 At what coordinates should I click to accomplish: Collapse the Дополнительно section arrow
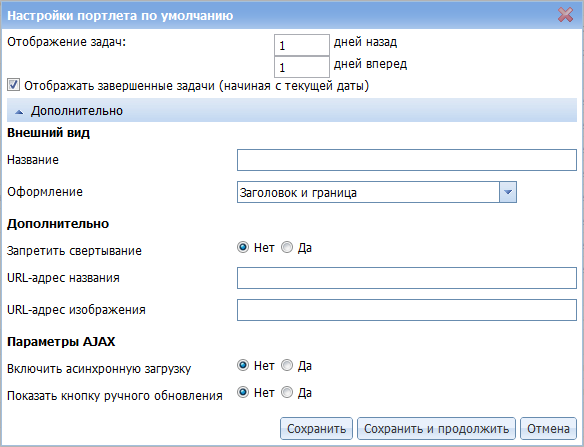(x=19, y=111)
